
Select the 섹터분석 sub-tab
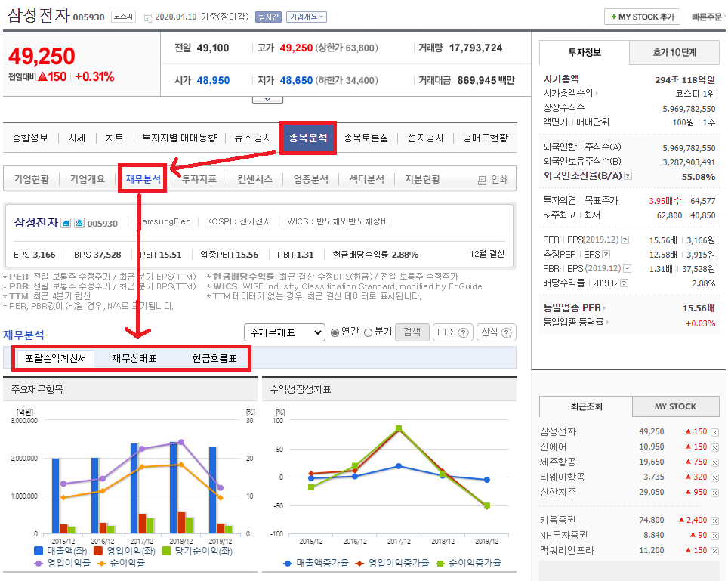coord(367,179)
